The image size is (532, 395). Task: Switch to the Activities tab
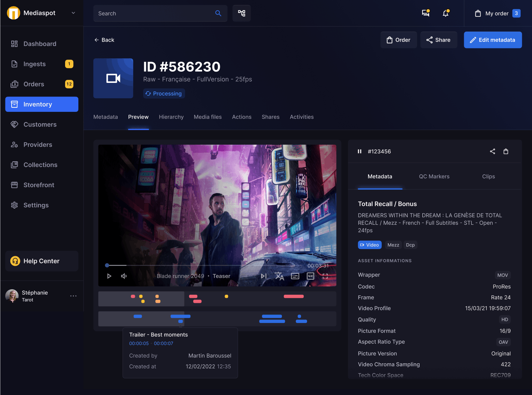tap(302, 117)
